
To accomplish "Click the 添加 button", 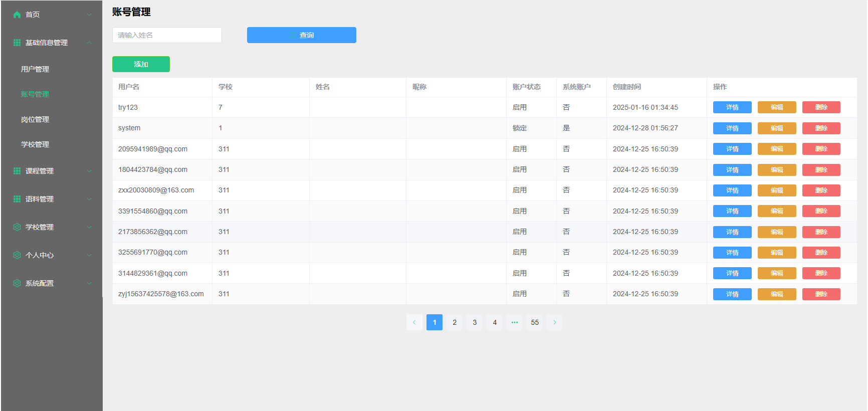I will coord(141,64).
